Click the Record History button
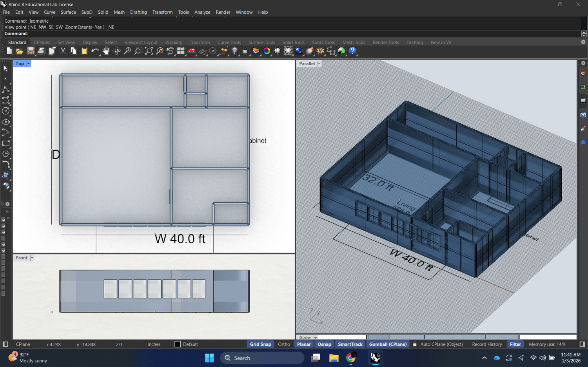Screen dimensions: 588x367 click(x=486, y=344)
